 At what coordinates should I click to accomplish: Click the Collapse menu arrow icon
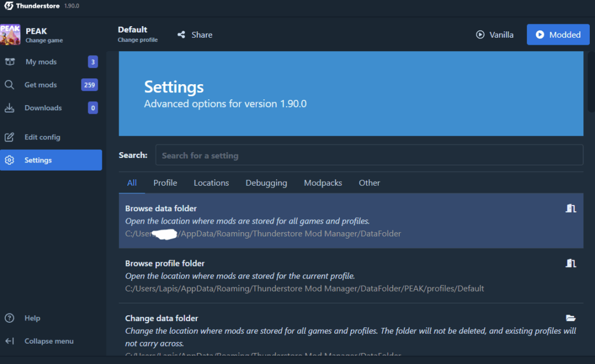coord(9,341)
